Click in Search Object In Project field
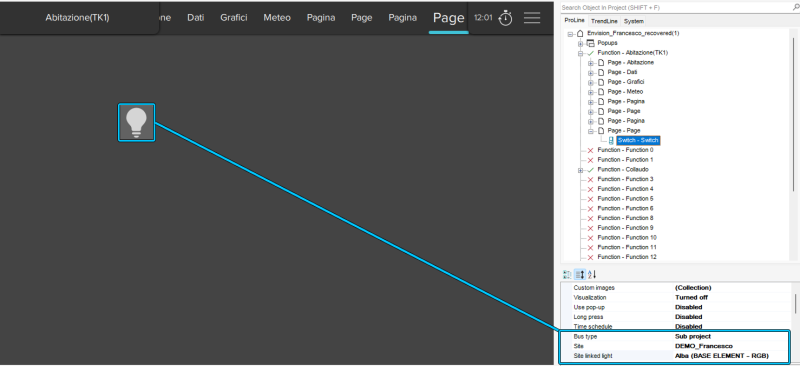The image size is (800, 366). click(x=676, y=8)
